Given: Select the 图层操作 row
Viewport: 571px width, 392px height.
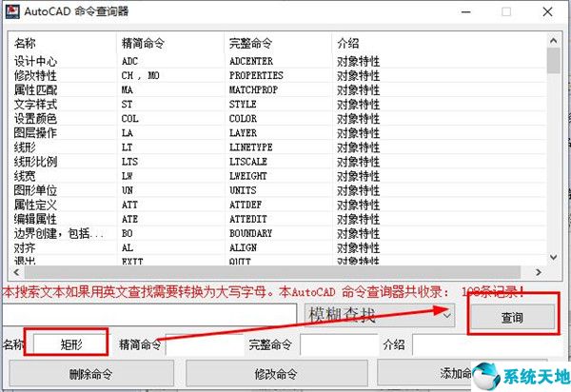Looking at the screenshot, I should click(278, 133).
